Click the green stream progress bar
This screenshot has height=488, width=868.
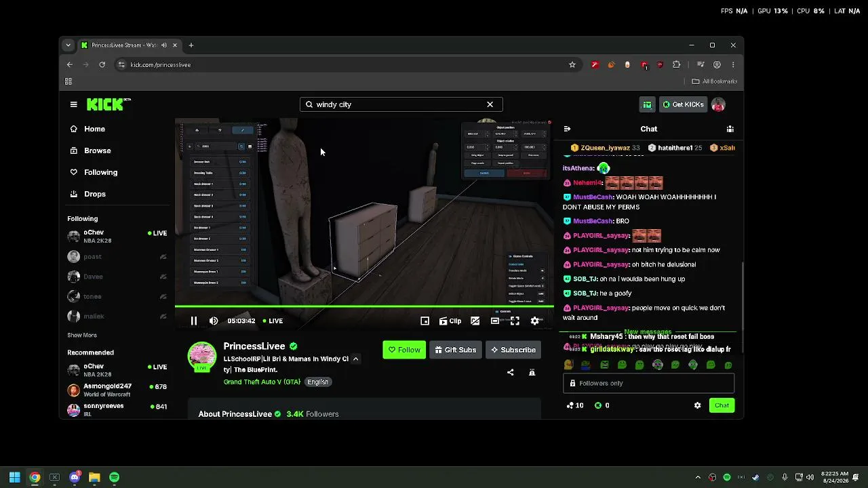[364, 306]
